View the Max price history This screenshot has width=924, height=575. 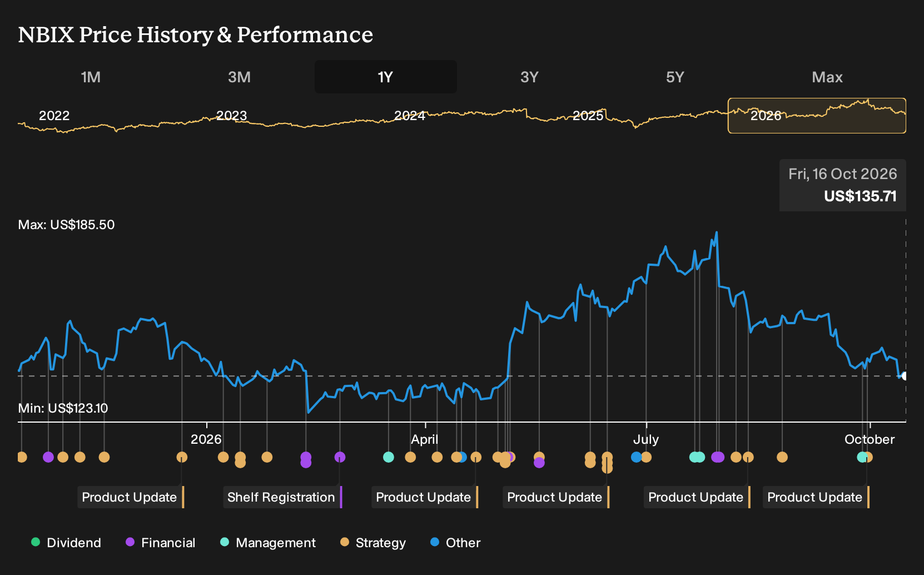827,77
